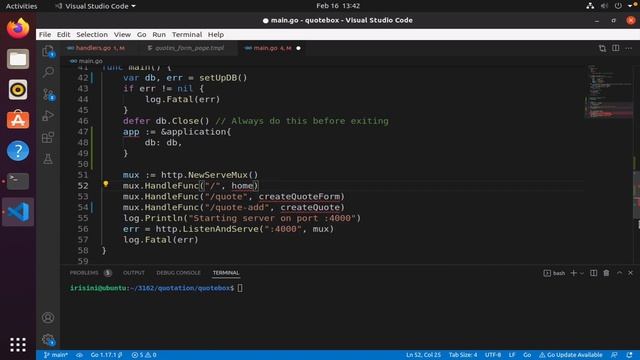Viewport: 640px width, 360px height.
Task: Open the Help menu
Action: click(x=216, y=35)
